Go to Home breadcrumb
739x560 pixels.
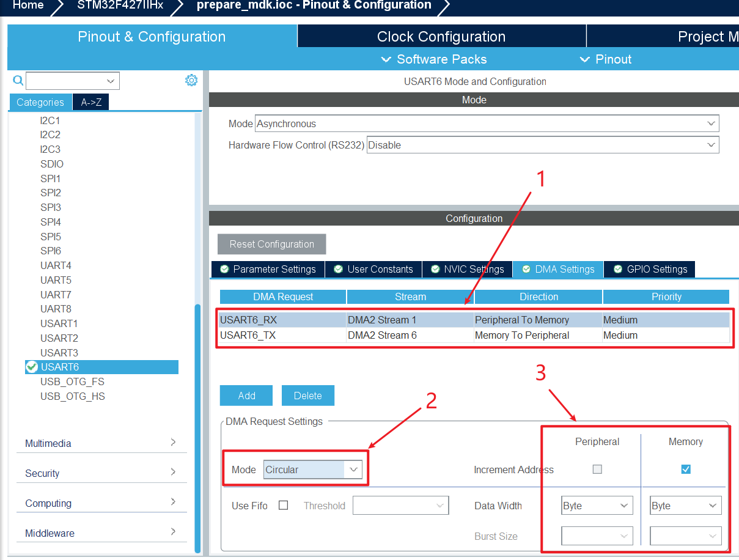pyautogui.click(x=29, y=6)
